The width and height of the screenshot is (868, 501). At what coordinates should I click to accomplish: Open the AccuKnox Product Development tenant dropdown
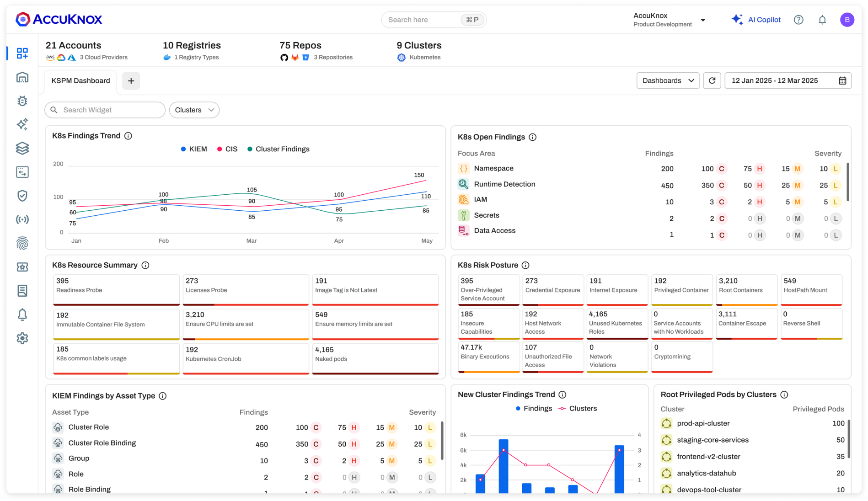[x=669, y=19]
